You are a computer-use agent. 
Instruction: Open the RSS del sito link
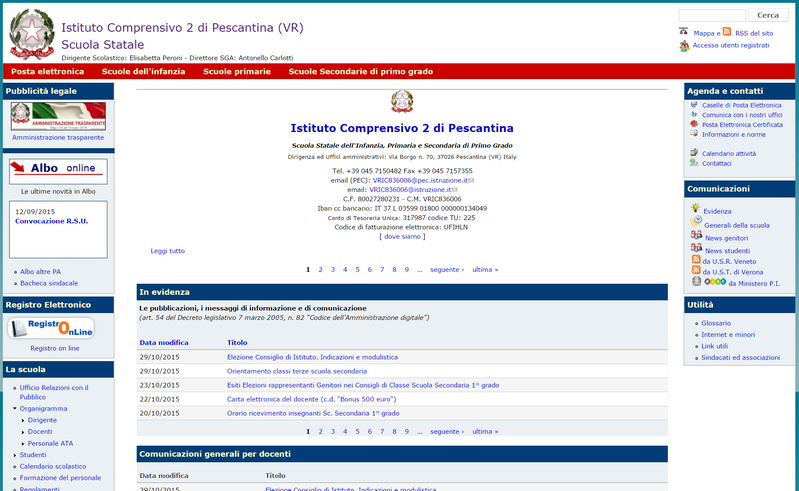pyautogui.click(x=754, y=33)
